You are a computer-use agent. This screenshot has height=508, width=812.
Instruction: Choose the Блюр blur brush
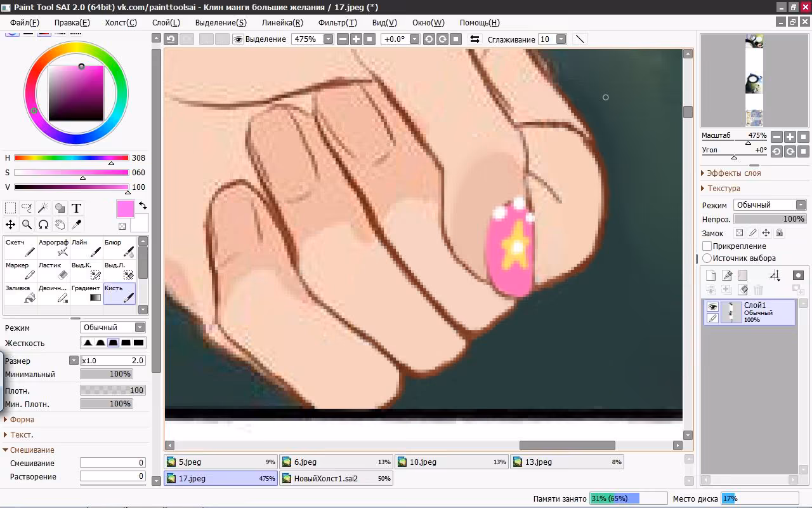click(x=119, y=248)
